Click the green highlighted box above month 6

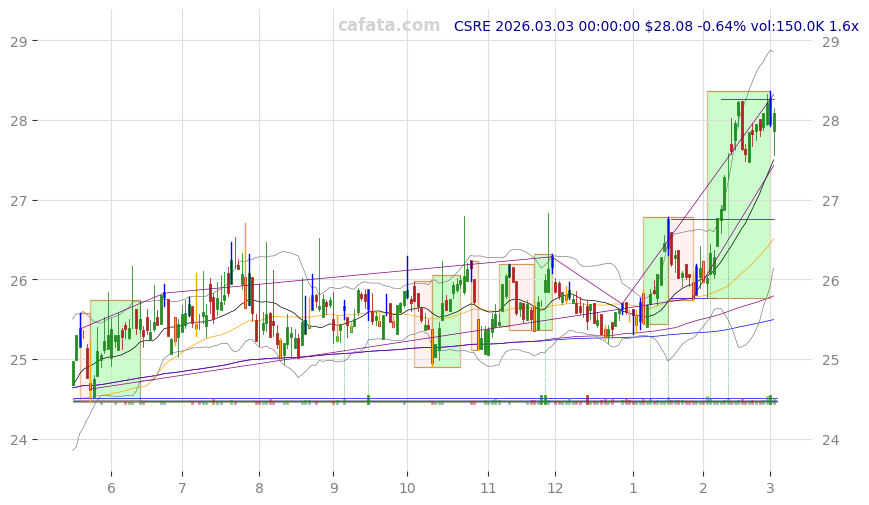click(115, 348)
